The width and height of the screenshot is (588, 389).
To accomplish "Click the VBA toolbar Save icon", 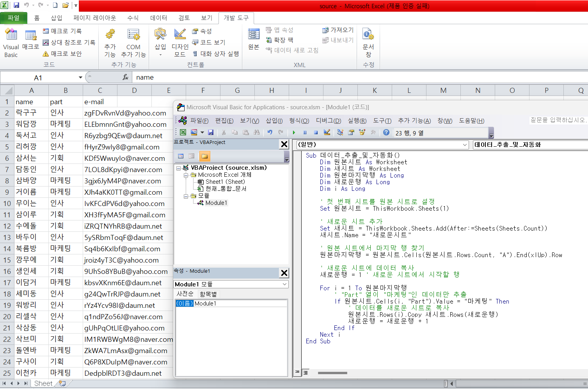I will (x=211, y=132).
